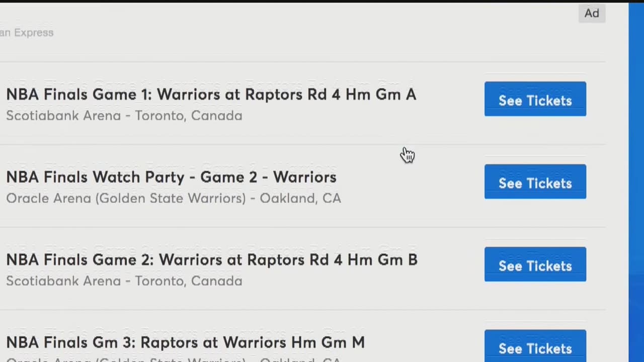The width and height of the screenshot is (644, 362).
Task: Click See Tickets for NBA Finals Gm 3
Action: point(535,347)
